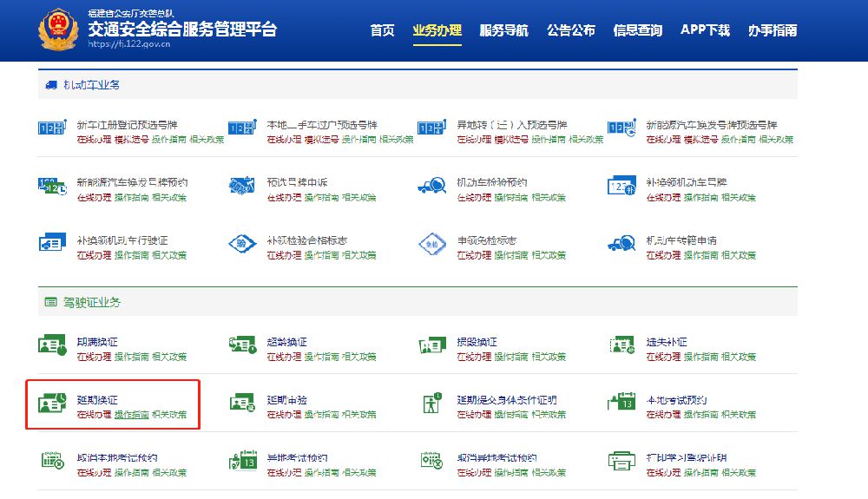Screen dimensions: 868x499
Task: Click 模拟选号 under 本地二手车过户预选号牌
Action: coord(321,140)
